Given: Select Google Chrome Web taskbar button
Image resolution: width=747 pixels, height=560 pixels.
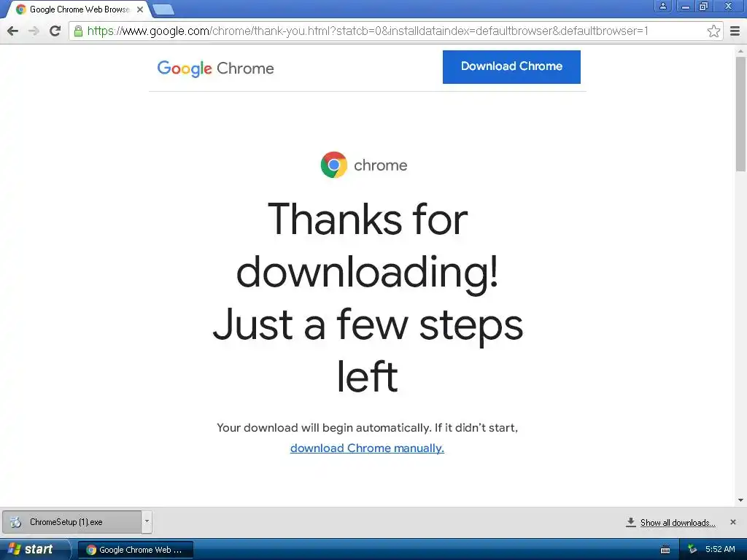Looking at the screenshot, I should (135, 550).
